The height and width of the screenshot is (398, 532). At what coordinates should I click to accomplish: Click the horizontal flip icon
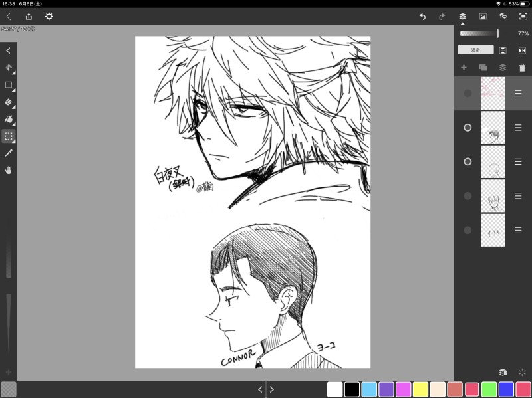[522, 50]
